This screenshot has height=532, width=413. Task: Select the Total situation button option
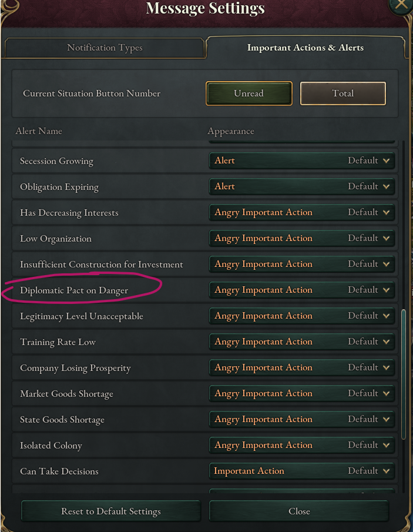[343, 93]
